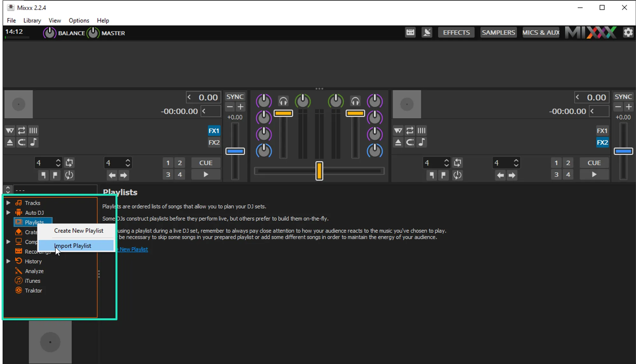Click the left deck headphone cue icon
The image size is (636, 364).
tap(283, 101)
